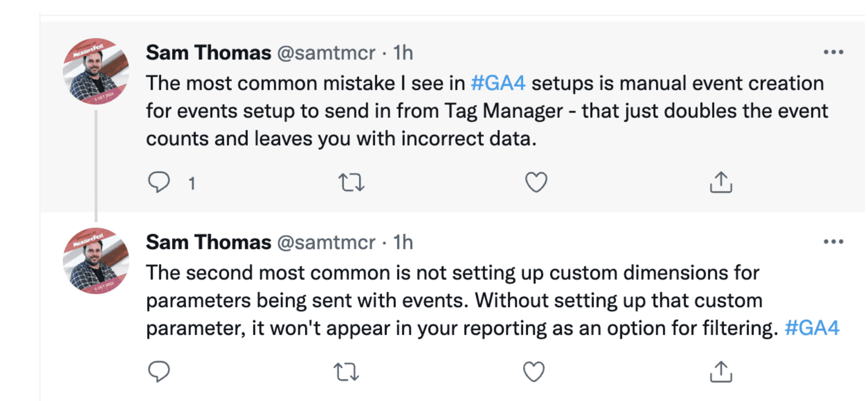Image resolution: width=868 pixels, height=401 pixels.
Task: Share the first tweet via share icon
Action: 721,182
